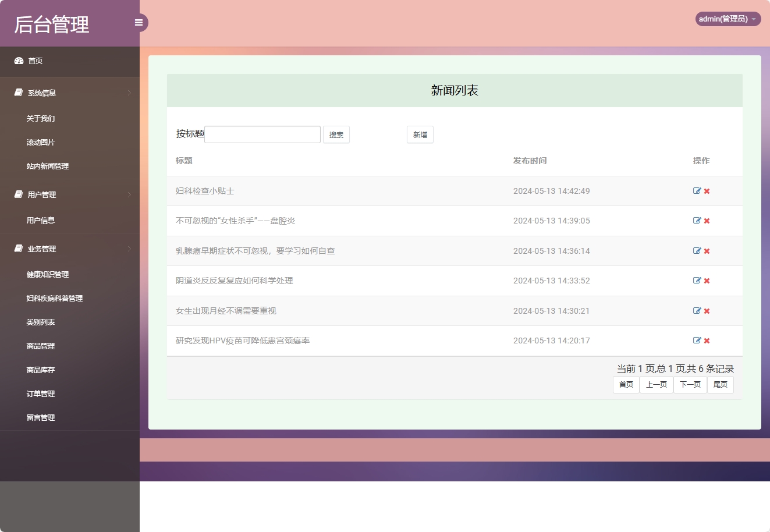
Task: Open the edit icon for 妇科检查小贴士
Action: [x=696, y=190]
